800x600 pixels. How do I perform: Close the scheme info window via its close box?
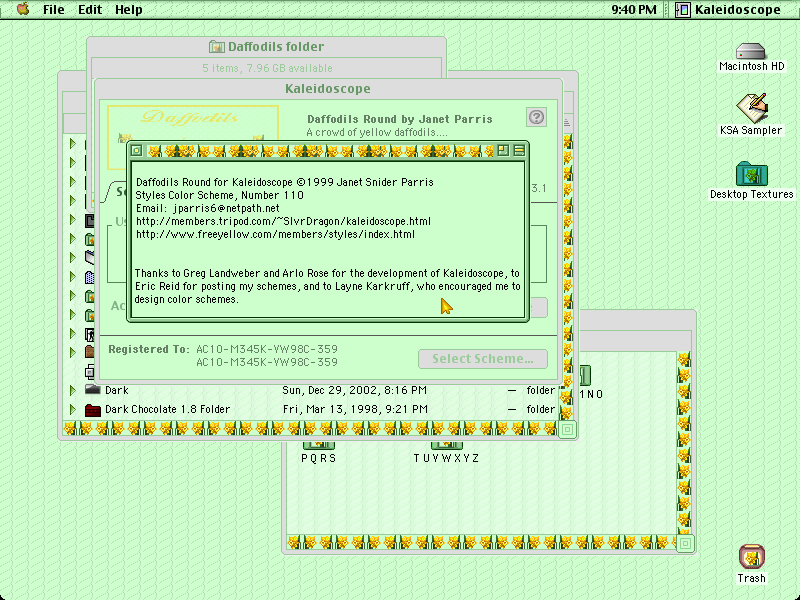coord(136,150)
